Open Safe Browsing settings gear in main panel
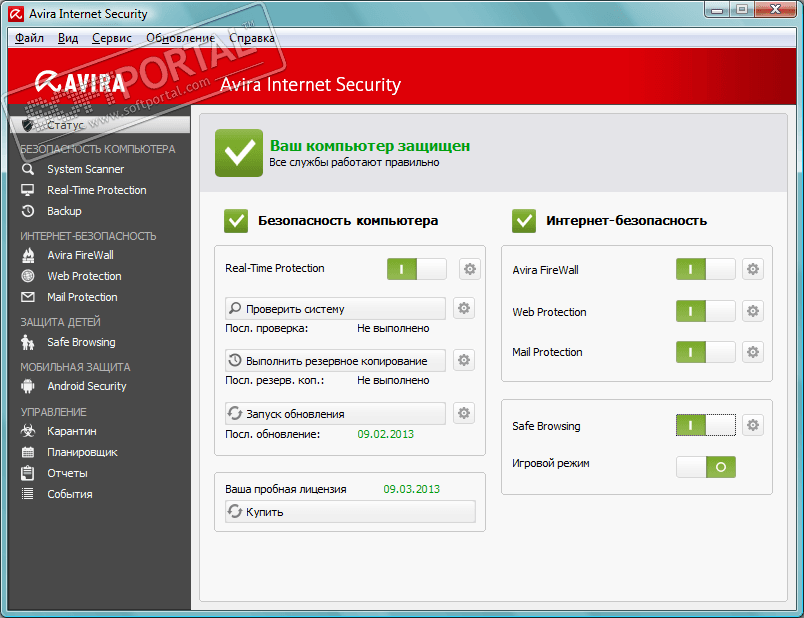This screenshot has height=618, width=804. 753,425
